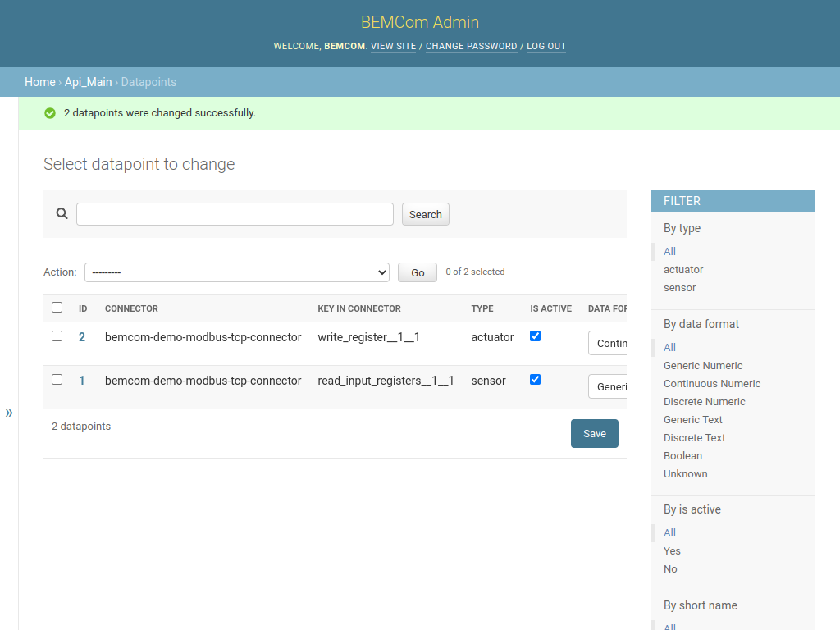Click the 'actuator' type cell in table
The width and height of the screenshot is (840, 630).
492,337
